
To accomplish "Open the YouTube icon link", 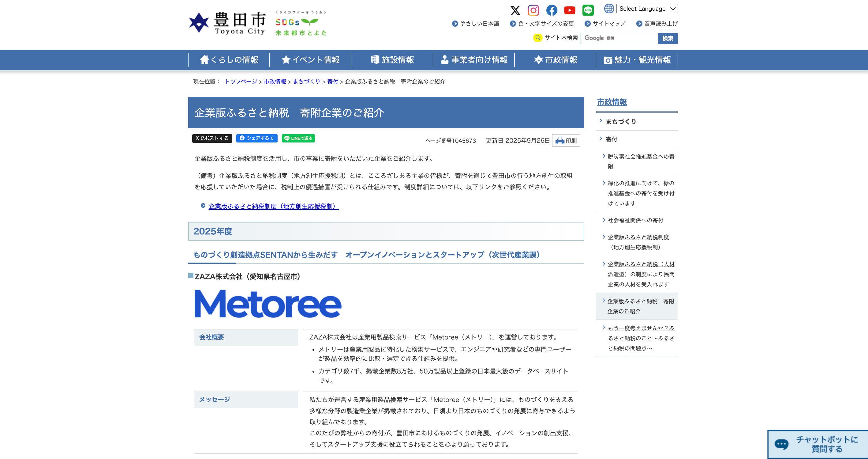I will (x=570, y=10).
